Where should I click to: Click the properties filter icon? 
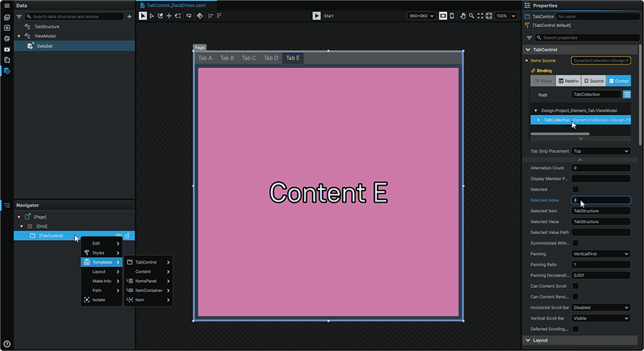(x=529, y=38)
